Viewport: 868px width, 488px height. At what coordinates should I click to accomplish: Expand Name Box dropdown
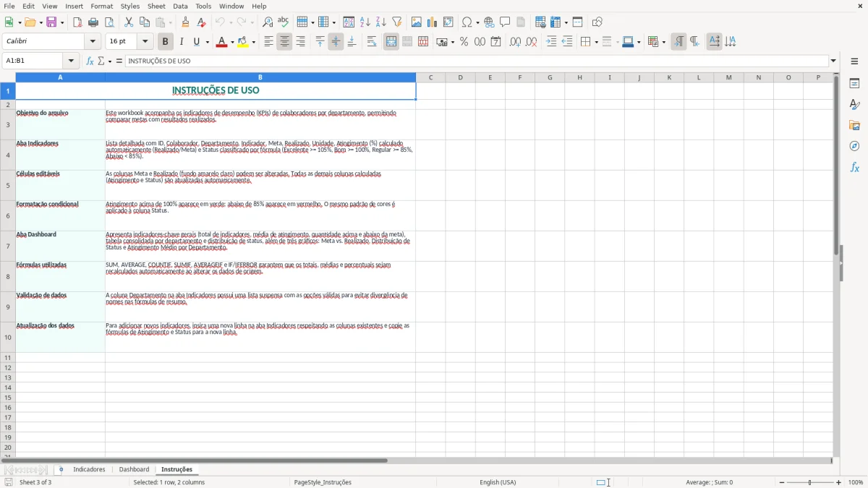(x=71, y=61)
